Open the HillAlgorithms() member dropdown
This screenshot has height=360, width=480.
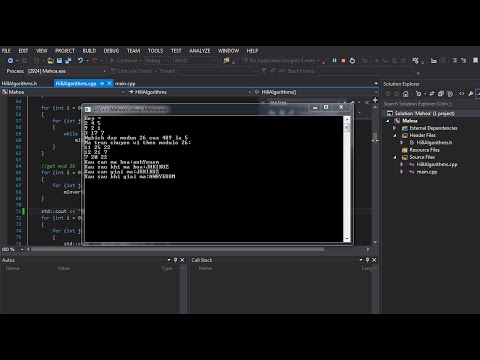(x=376, y=92)
